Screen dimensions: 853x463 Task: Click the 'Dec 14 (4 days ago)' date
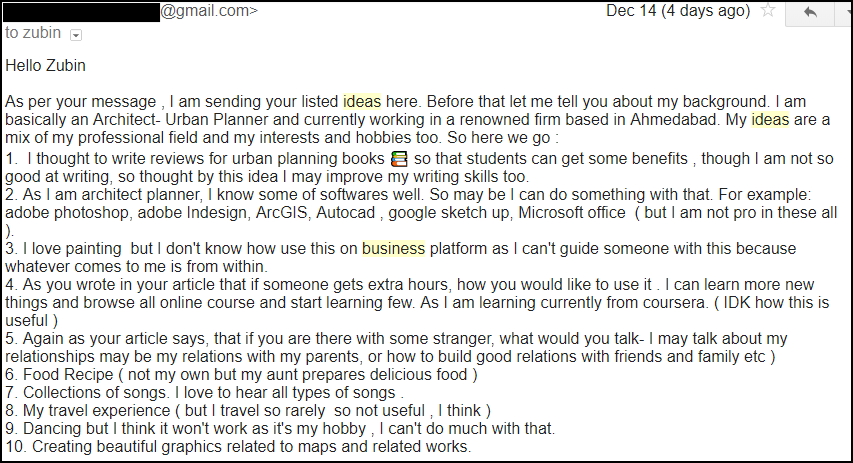pyautogui.click(x=678, y=11)
